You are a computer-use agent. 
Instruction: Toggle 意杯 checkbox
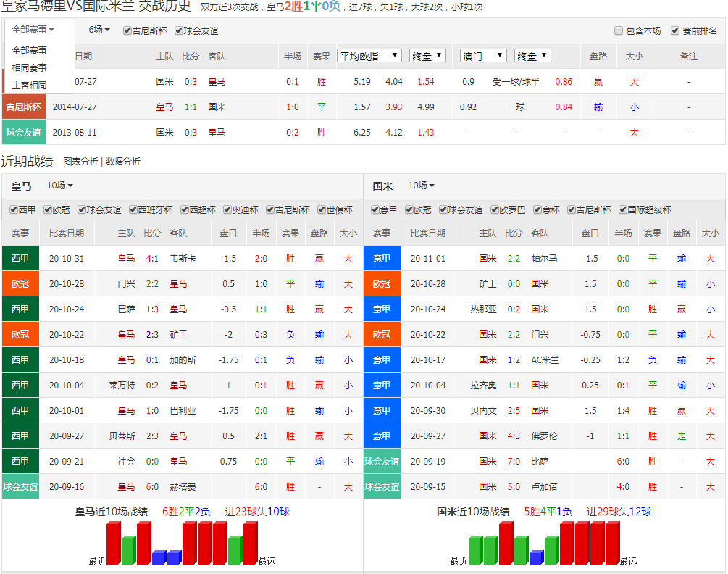[x=537, y=210]
